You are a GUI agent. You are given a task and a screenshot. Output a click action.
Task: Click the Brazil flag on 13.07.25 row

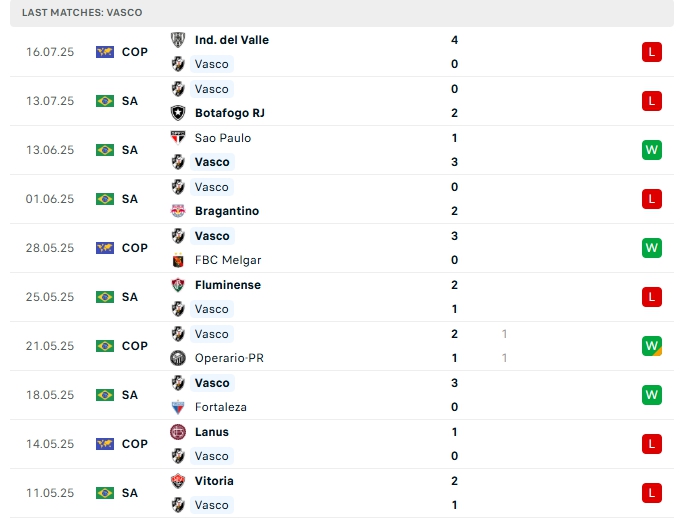coord(105,101)
